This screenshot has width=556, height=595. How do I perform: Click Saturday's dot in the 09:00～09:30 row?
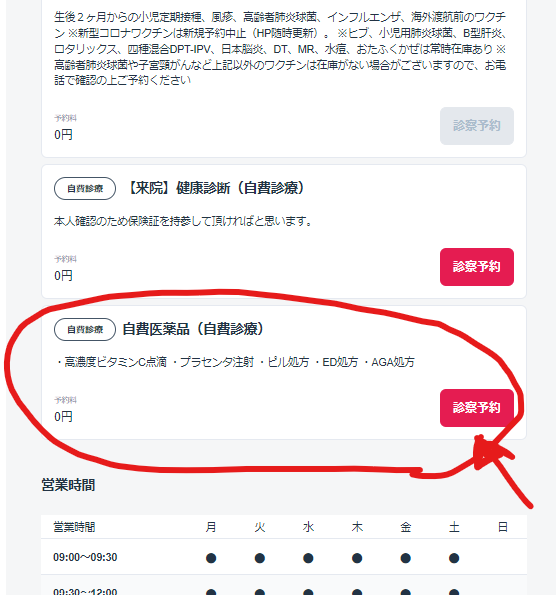pyautogui.click(x=454, y=558)
